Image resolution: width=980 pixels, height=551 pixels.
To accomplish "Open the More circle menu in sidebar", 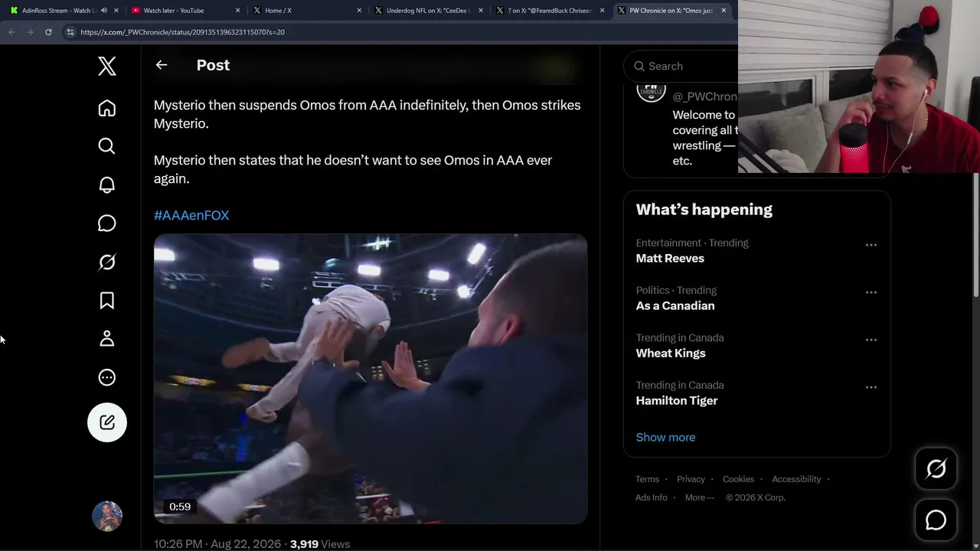I will 107,377.
